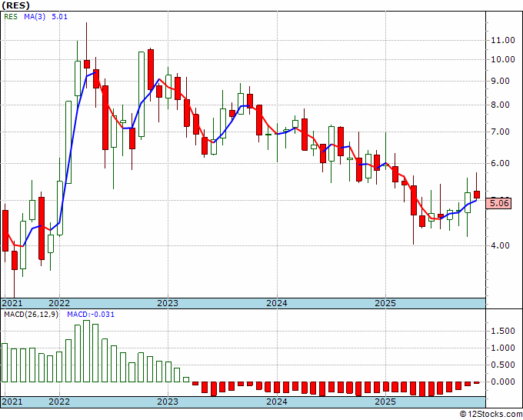Click the 2022 label on price chart axis

pos(59,303)
